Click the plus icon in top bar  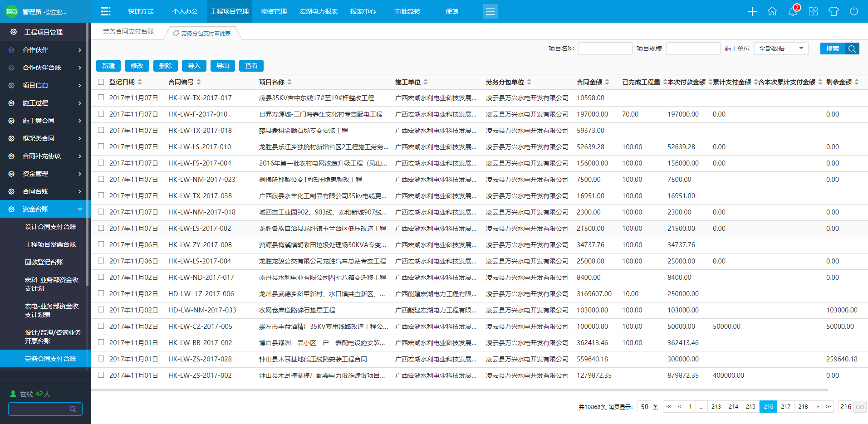click(752, 11)
